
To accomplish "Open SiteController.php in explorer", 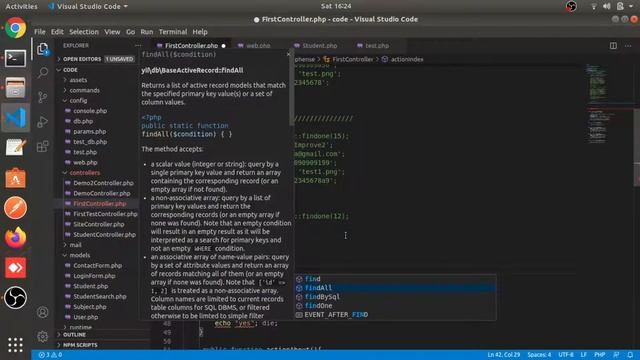I will click(x=99, y=224).
